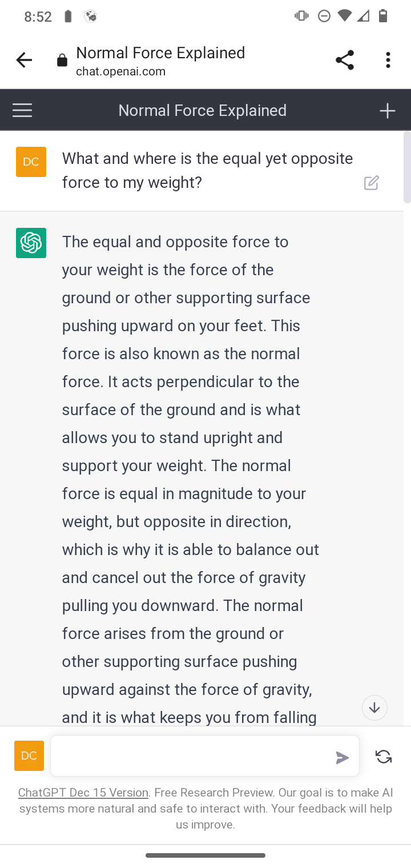Tap the browser back arrow
Image resolution: width=411 pixels, height=868 pixels.
24,60
